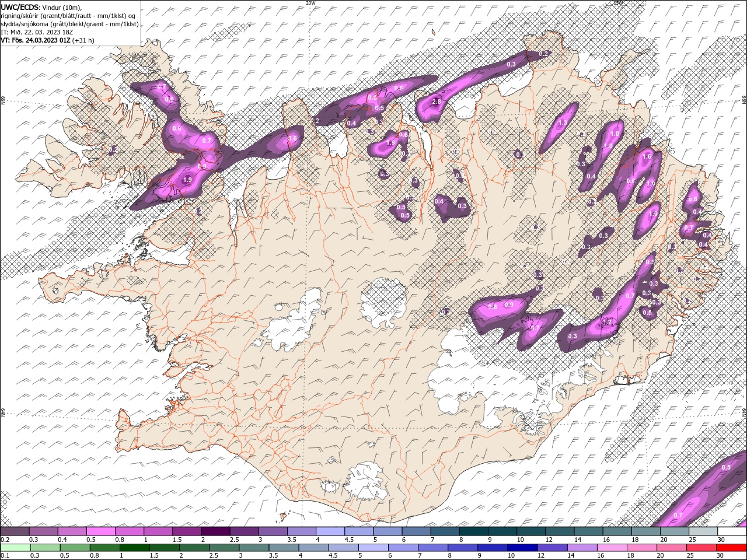
Task: Click the '15W' longitude label
Action: tap(618, 3)
